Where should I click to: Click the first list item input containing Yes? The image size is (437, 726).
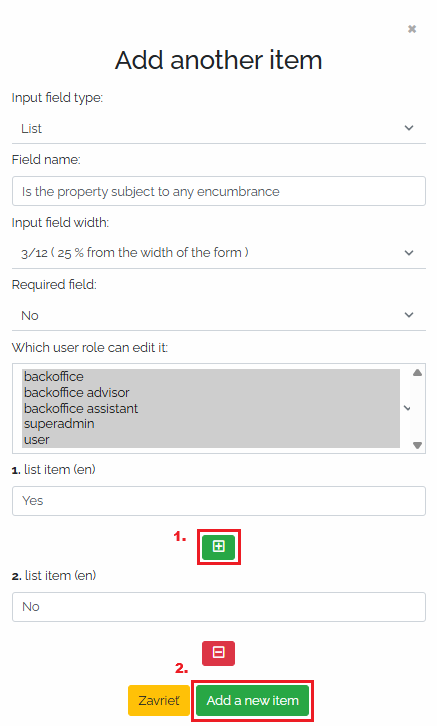point(218,501)
